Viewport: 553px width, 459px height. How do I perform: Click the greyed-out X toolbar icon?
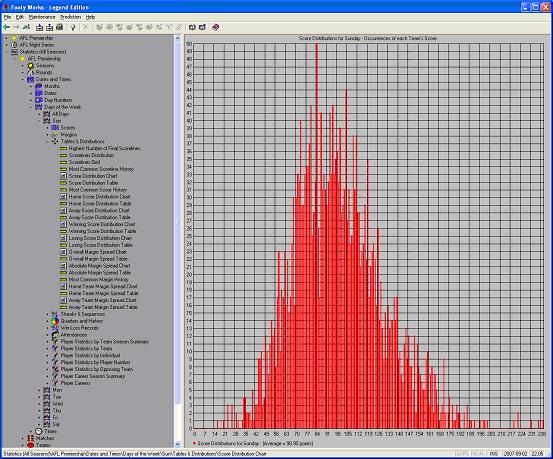(85, 27)
